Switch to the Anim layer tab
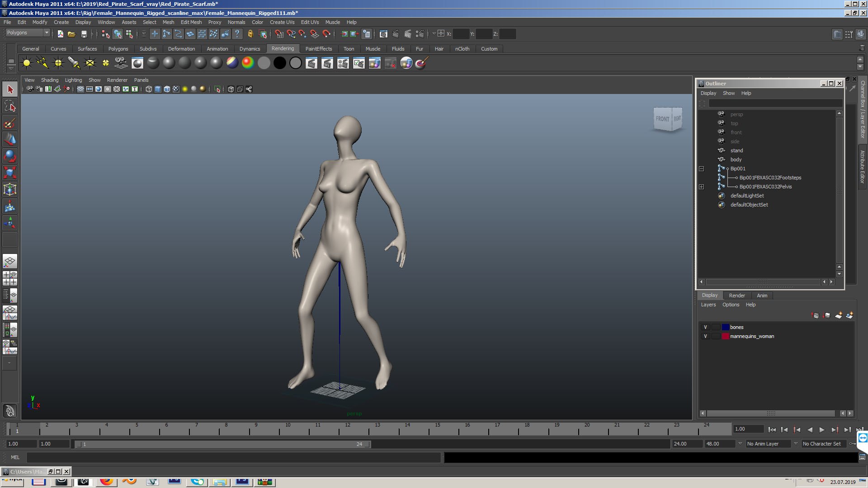 [x=762, y=296]
